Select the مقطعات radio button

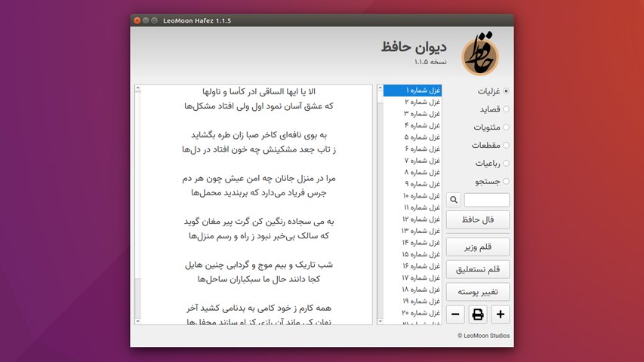point(506,146)
